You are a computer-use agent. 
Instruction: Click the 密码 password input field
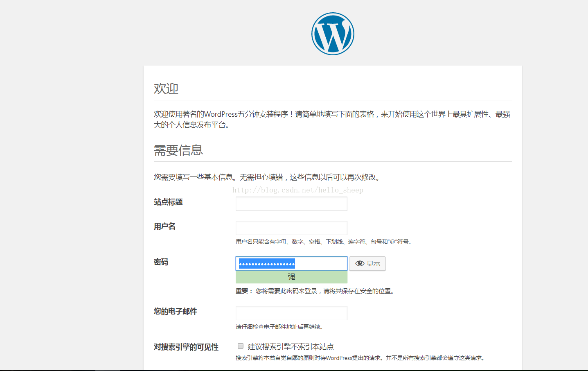291,263
